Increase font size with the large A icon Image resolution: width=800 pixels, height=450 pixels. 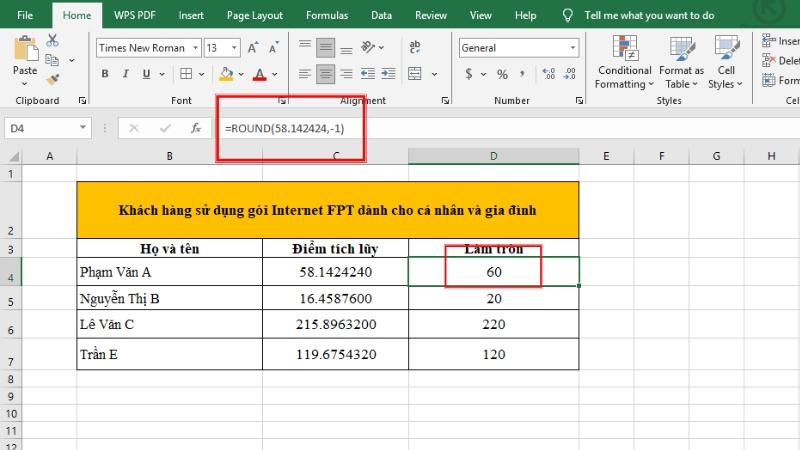pos(253,48)
